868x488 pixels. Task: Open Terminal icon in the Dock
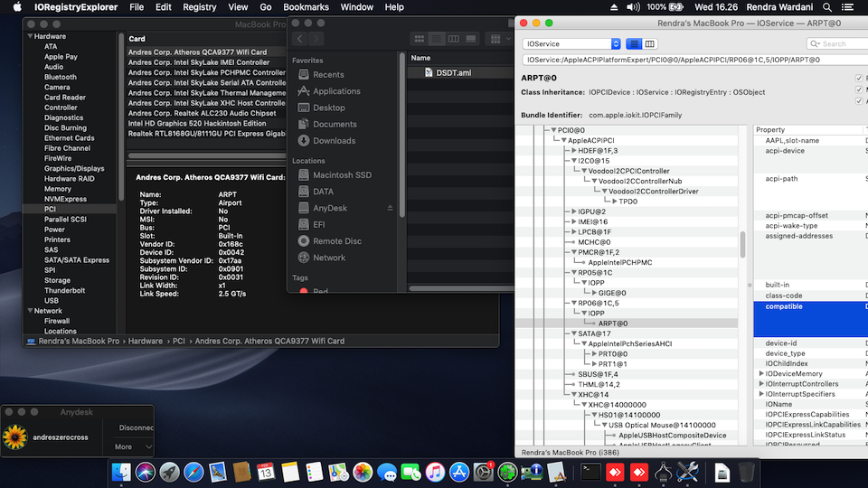coord(590,473)
